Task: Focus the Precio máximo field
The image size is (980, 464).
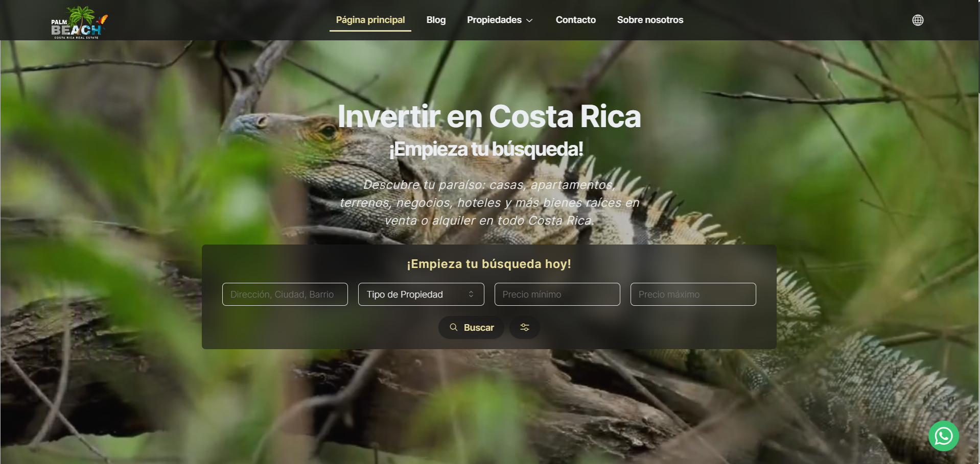Action: click(693, 295)
